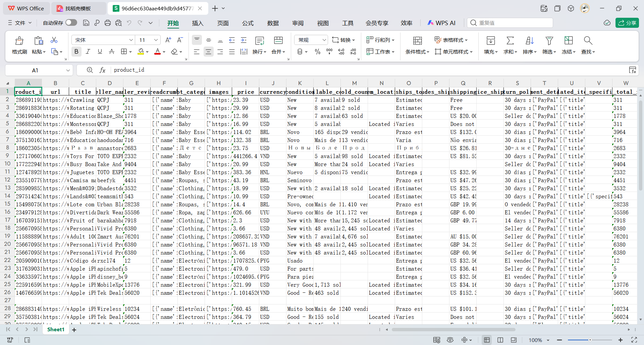Viewport: 644px width, 345px height.
Task: Apply italic formatting
Action: point(88,52)
